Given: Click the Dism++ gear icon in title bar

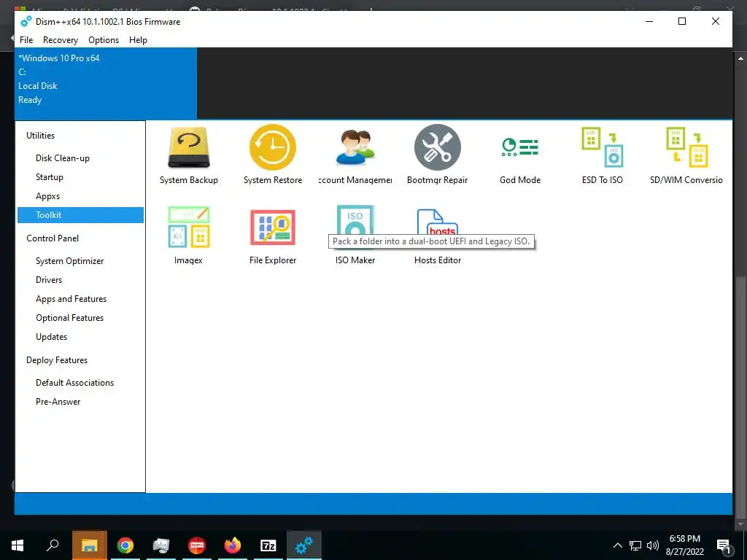Looking at the screenshot, I should [26, 21].
